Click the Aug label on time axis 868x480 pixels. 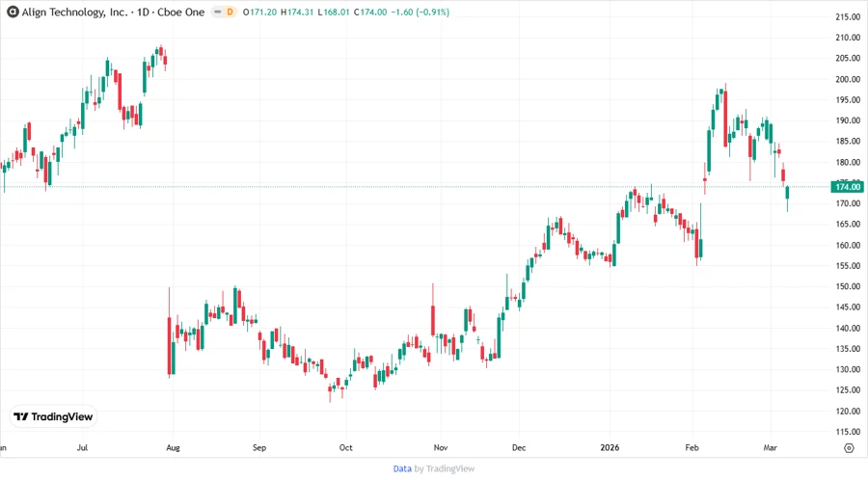coord(173,447)
